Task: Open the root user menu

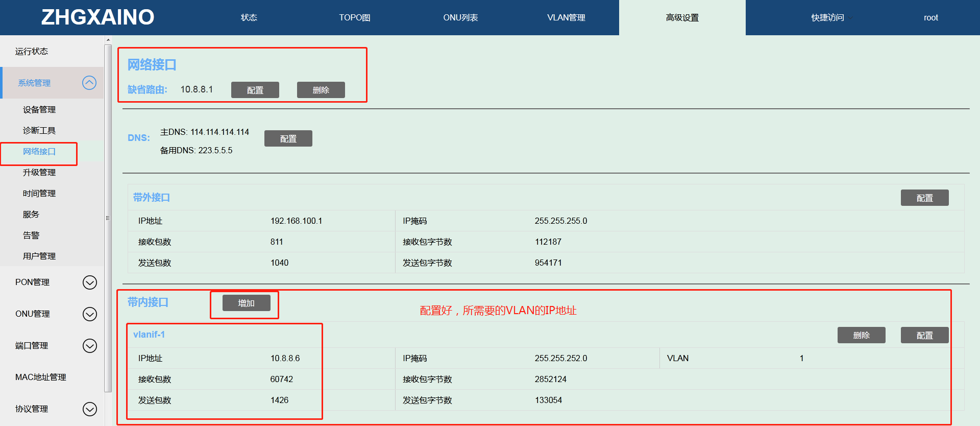Action: pyautogui.click(x=930, y=17)
